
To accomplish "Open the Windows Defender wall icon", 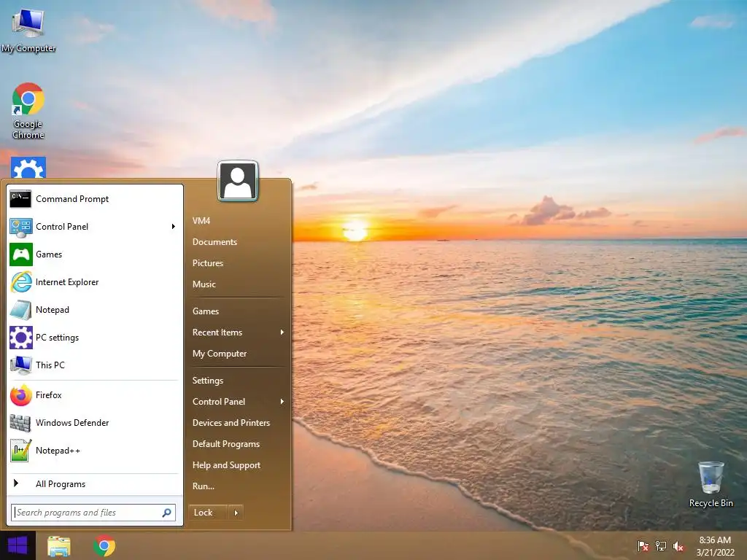I will [20, 423].
